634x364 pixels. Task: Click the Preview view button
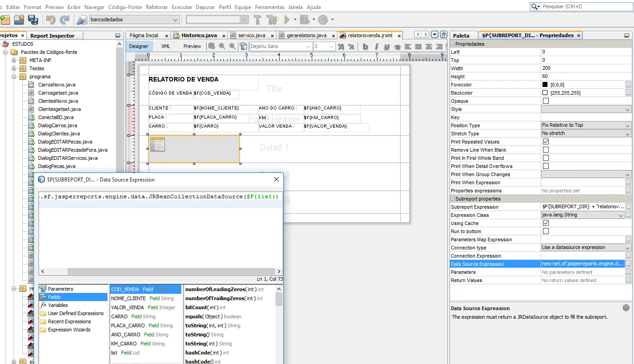click(192, 46)
